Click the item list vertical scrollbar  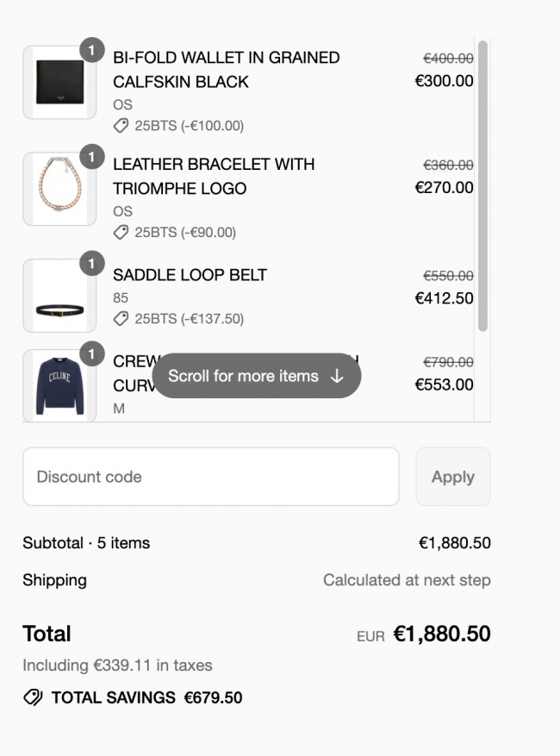tap(482, 186)
